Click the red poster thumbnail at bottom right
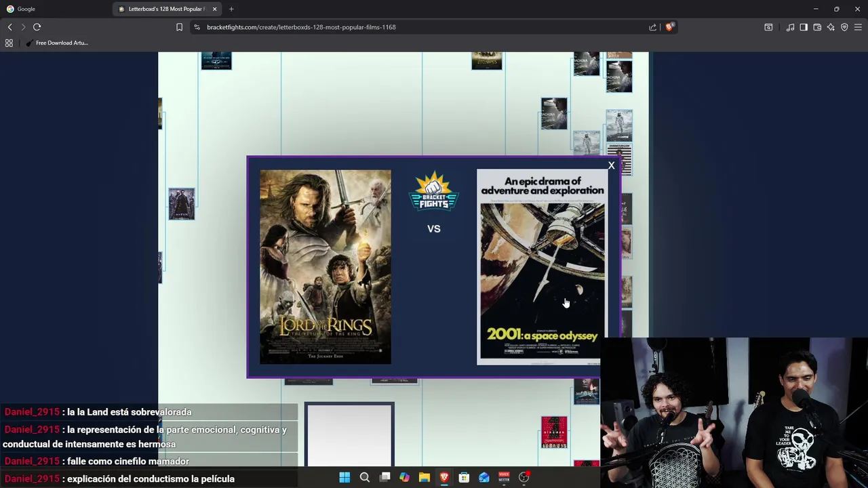 click(x=554, y=432)
